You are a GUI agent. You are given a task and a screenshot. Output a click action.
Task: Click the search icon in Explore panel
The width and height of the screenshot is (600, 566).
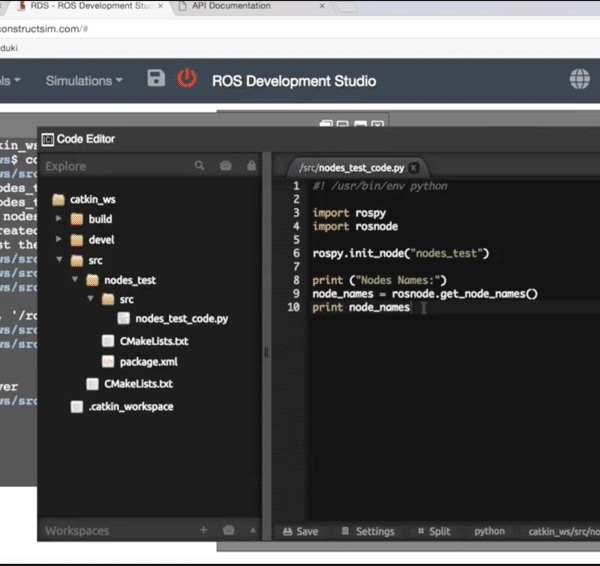coord(199,165)
